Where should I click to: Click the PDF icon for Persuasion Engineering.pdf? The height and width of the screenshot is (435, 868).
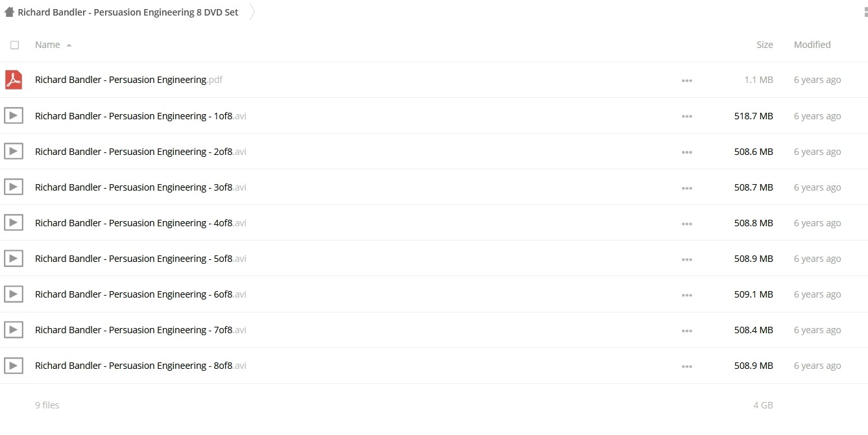[x=14, y=80]
